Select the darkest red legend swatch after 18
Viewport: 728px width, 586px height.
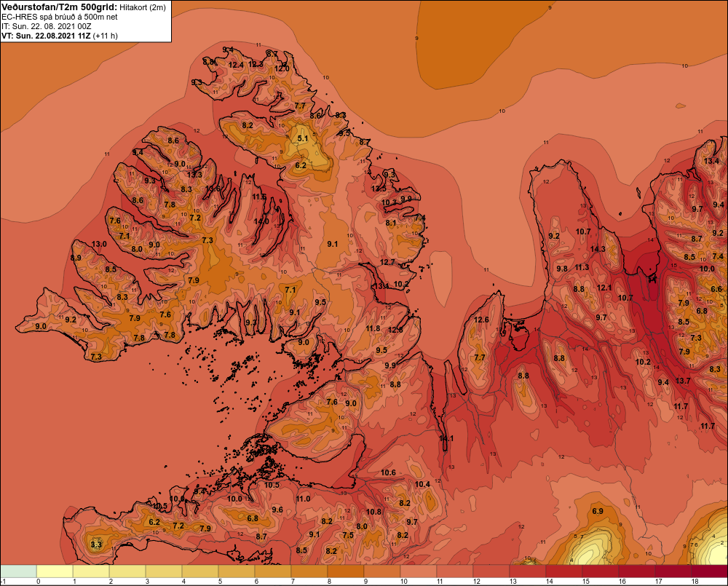tap(710, 571)
